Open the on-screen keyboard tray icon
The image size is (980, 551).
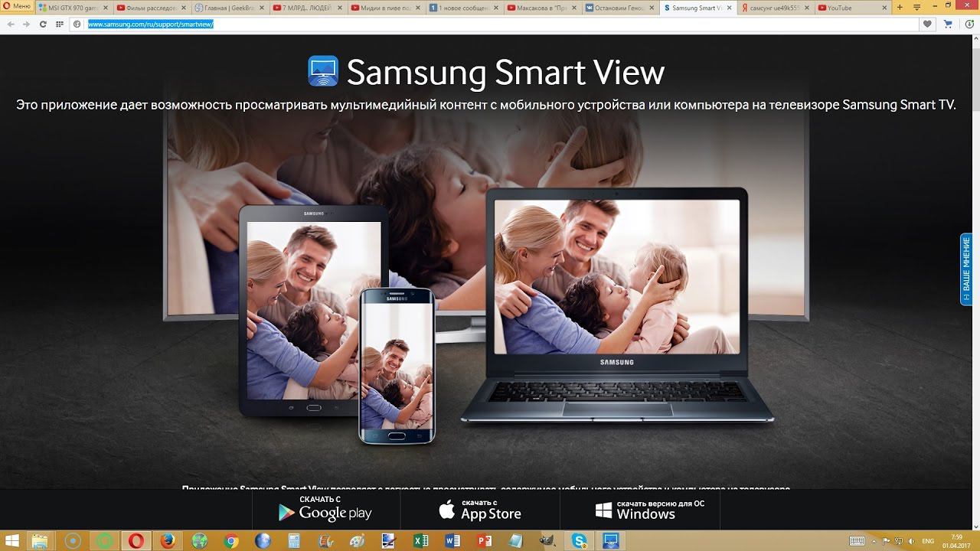857,541
